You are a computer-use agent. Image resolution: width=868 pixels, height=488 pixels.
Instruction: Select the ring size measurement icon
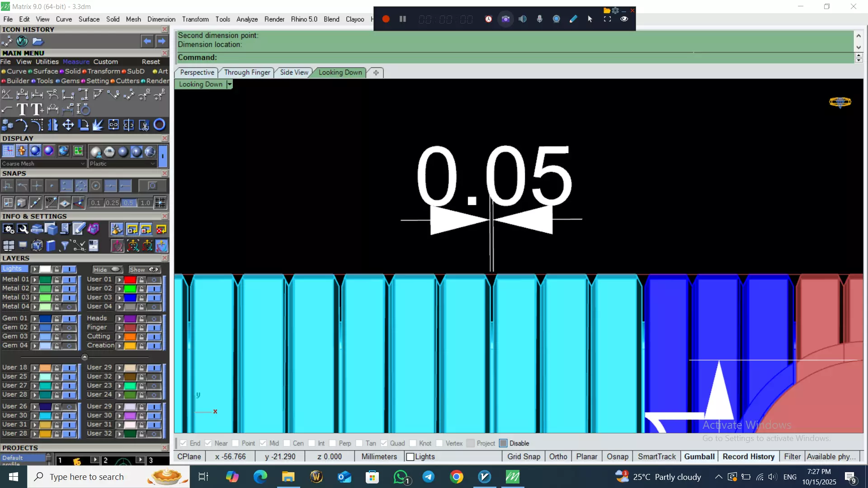[83, 109]
